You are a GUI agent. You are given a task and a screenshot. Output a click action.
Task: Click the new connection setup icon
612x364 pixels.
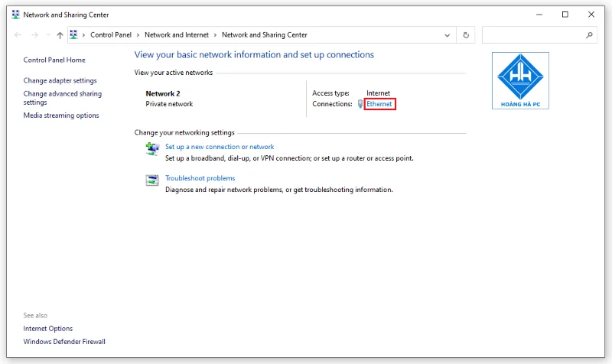(x=152, y=149)
